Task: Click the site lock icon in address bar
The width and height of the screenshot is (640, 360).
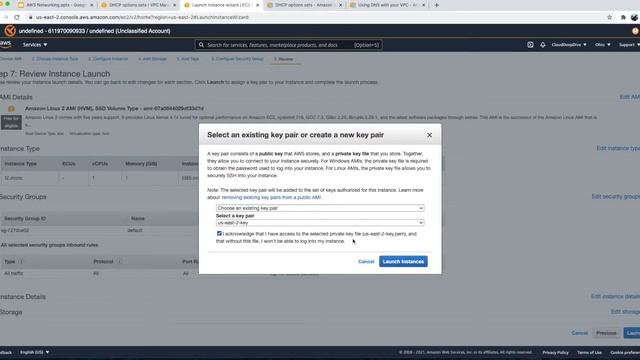Action: pos(30,17)
